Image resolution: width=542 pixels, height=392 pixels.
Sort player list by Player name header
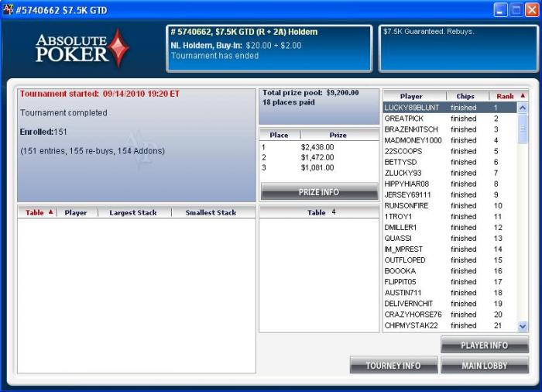click(411, 96)
